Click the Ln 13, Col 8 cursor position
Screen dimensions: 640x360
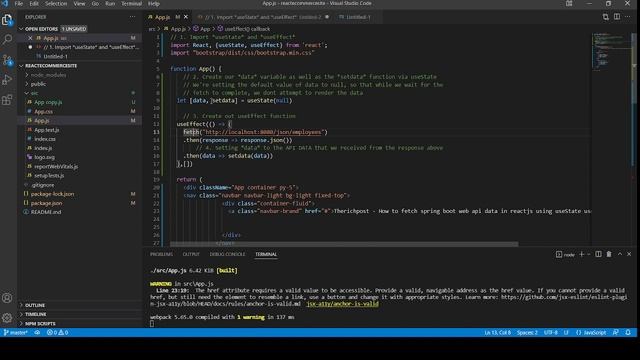point(498,333)
